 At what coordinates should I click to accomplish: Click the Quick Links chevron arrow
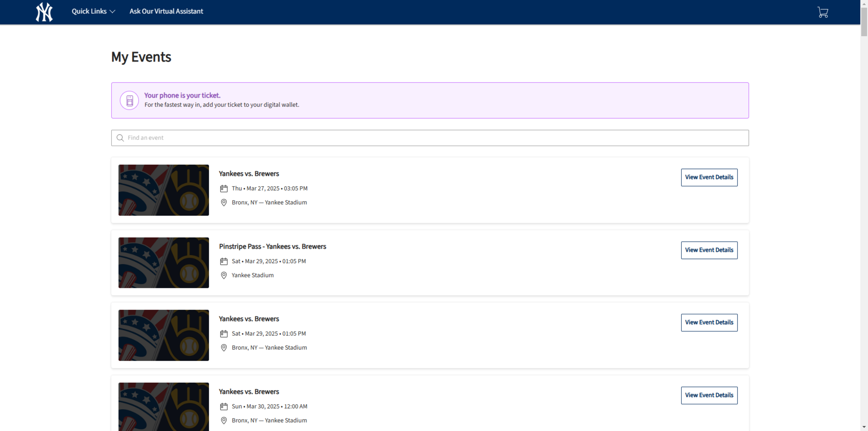tap(112, 12)
